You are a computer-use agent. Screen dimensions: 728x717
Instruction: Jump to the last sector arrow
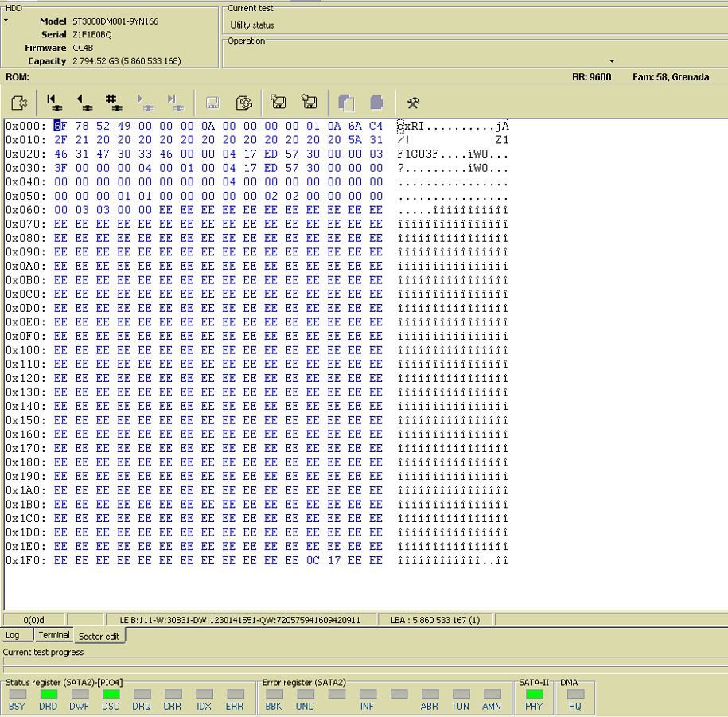point(175,103)
